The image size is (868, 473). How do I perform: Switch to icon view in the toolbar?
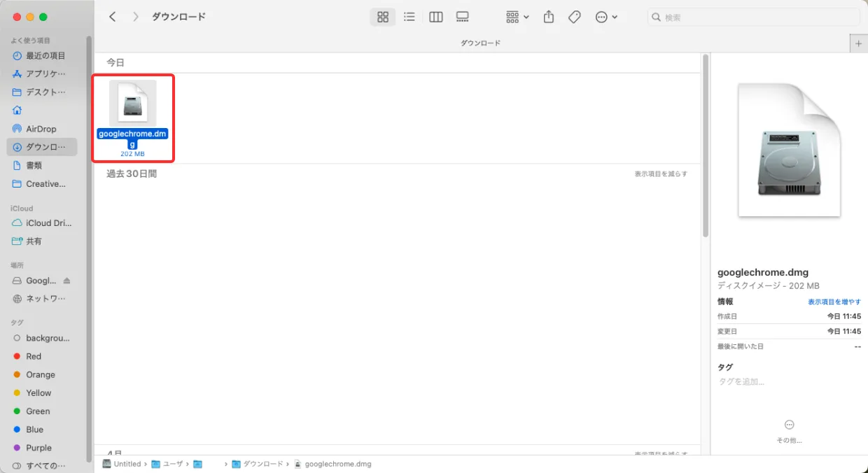(x=383, y=17)
